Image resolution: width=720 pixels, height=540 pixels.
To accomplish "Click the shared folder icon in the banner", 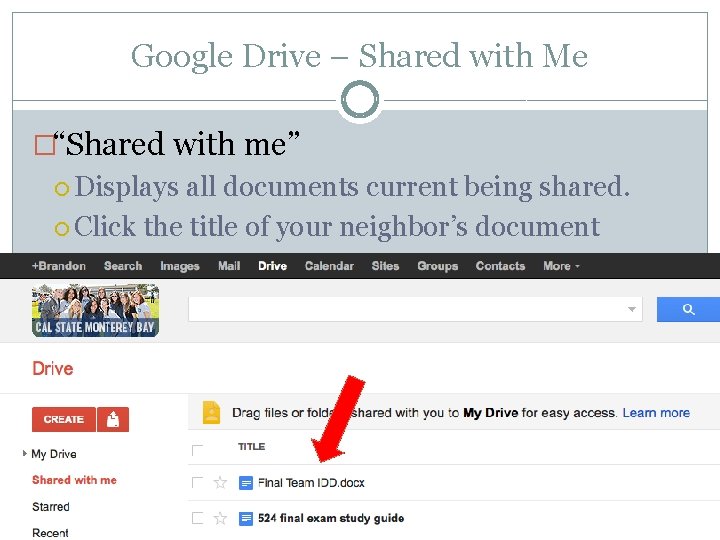I will 211,412.
